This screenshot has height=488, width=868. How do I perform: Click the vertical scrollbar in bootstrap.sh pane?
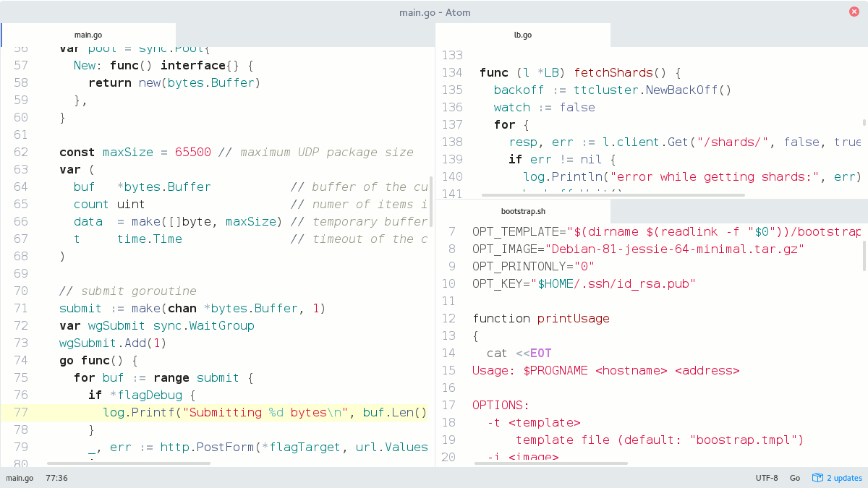(x=864, y=257)
